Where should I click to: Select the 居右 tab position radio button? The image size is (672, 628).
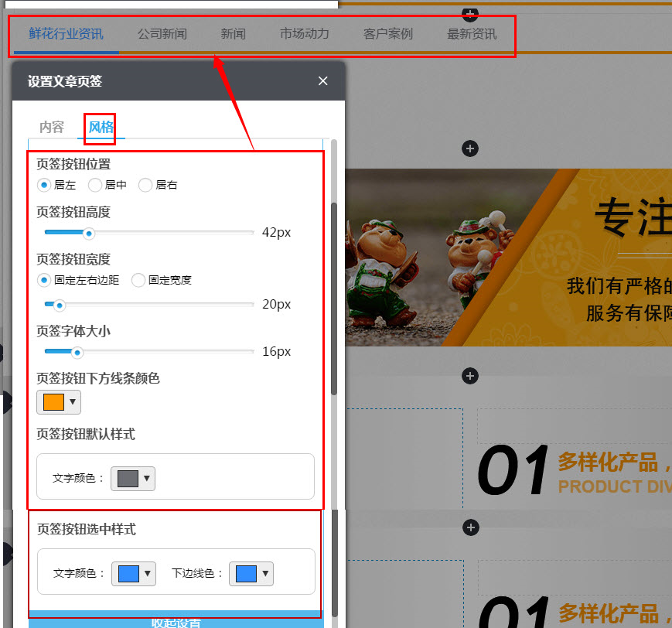tap(145, 185)
